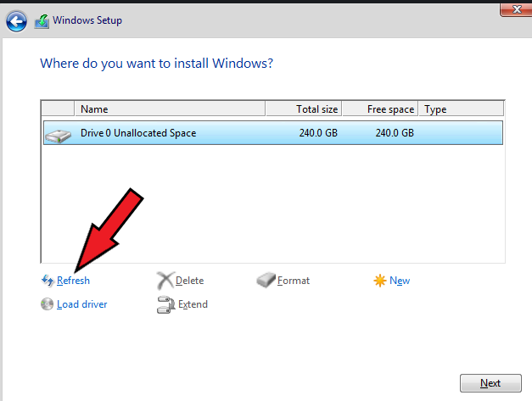This screenshot has width=532, height=401.
Task: Choose the Format text link
Action: [294, 281]
